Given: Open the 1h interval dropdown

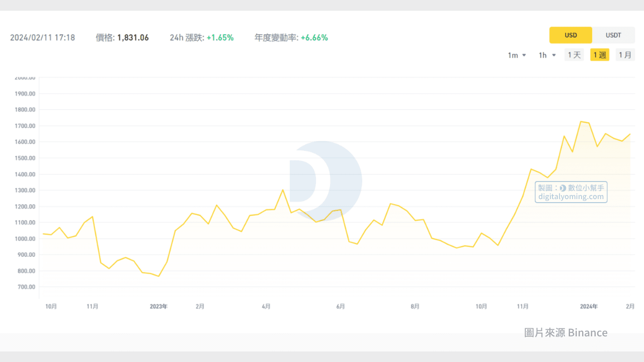Looking at the screenshot, I should coord(547,55).
